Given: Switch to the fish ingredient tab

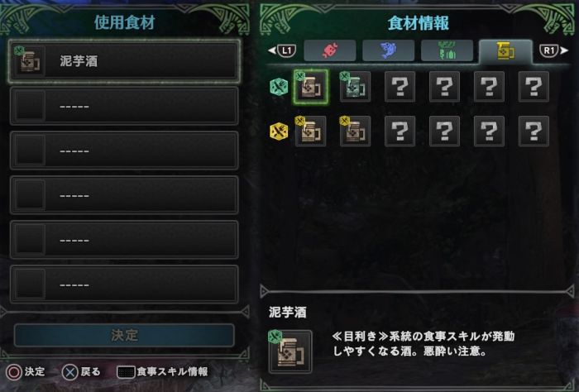Looking at the screenshot, I should (x=388, y=50).
